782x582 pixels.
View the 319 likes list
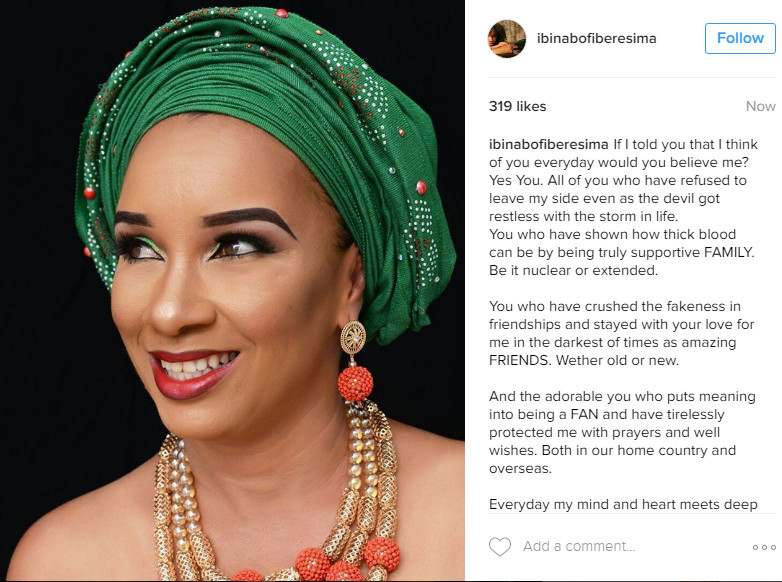coord(518,106)
